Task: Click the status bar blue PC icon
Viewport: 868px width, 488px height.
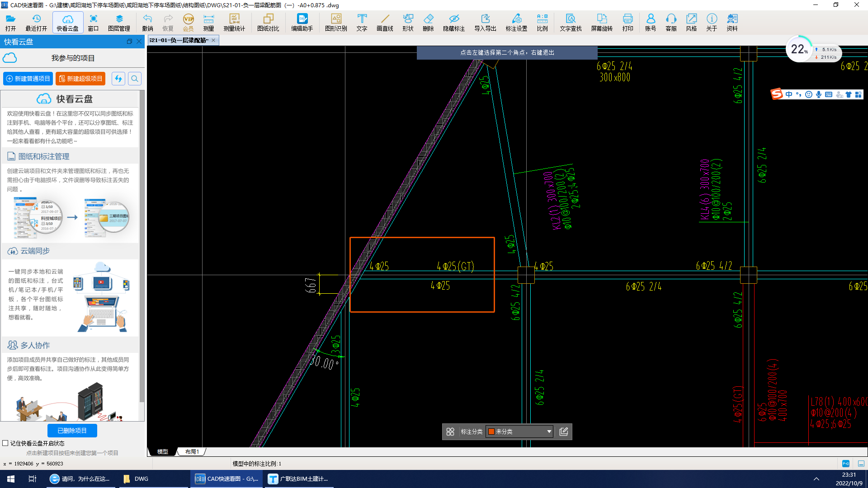Action: (x=846, y=464)
